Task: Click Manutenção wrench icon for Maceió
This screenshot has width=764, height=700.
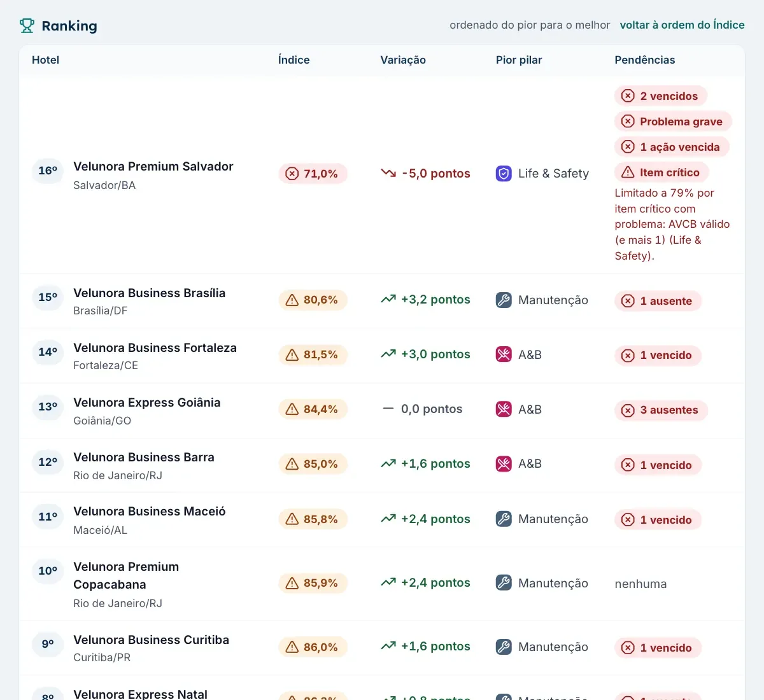Action: click(x=504, y=519)
